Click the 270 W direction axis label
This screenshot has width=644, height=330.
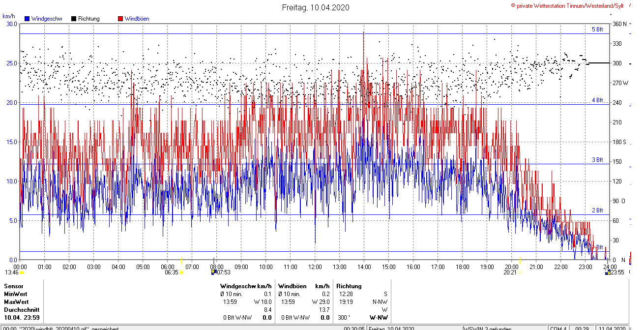click(x=619, y=83)
